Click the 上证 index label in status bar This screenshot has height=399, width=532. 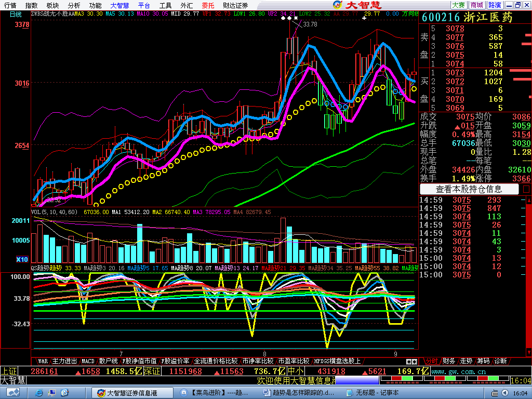pos(9,371)
